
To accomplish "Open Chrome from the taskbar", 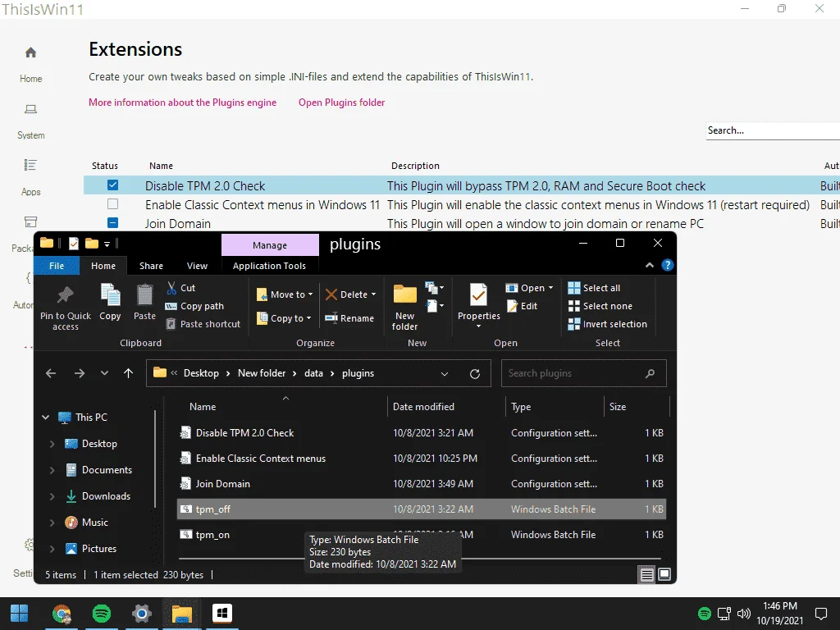I will click(x=62, y=613).
